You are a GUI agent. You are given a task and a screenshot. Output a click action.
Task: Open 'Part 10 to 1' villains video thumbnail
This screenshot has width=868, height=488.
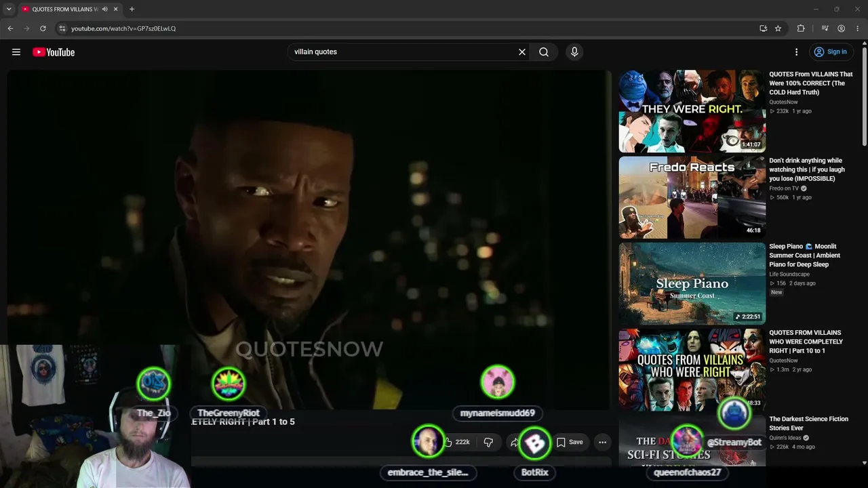(x=692, y=369)
